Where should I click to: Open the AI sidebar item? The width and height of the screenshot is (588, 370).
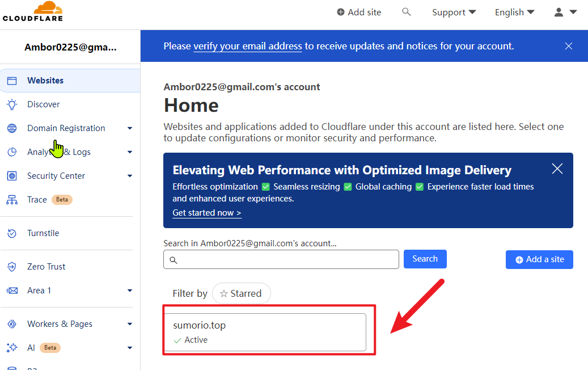[x=31, y=348]
